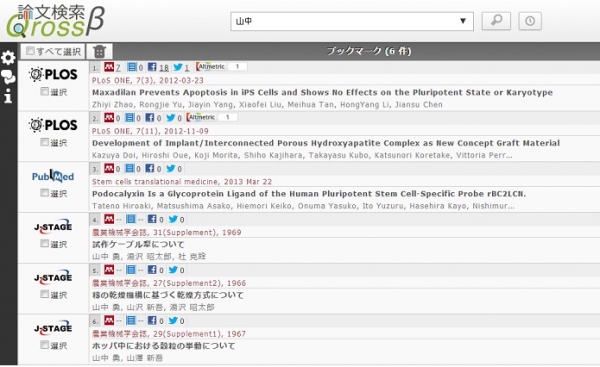Open Podocalyxin Is a Glycoprotein article link
This screenshot has height=367, width=600.
click(309, 194)
